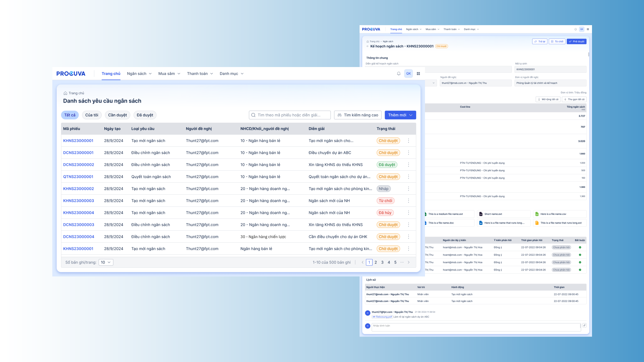
Task: Open the Here is a file name that runs long attachment
Action: tap(504, 223)
